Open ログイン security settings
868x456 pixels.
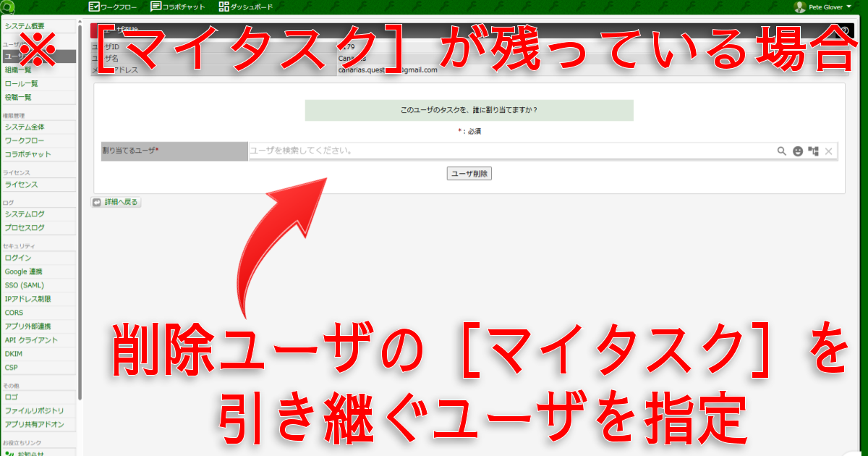click(x=38, y=258)
